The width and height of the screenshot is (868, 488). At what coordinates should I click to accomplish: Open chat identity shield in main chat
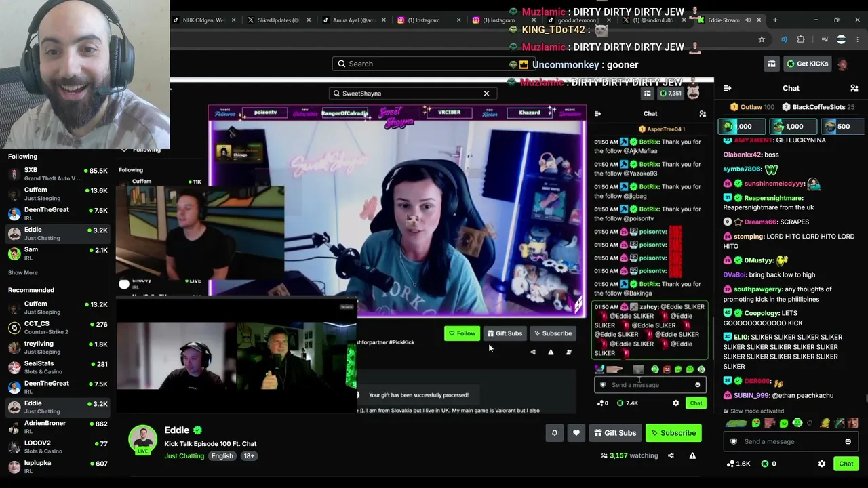pos(733,441)
